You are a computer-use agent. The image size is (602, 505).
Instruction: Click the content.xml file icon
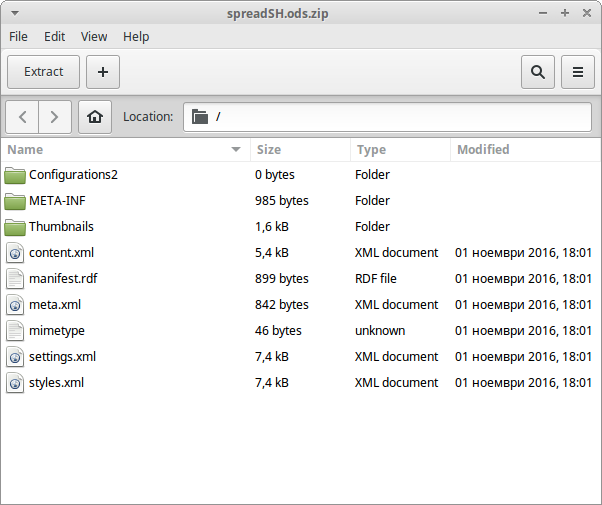coord(15,253)
